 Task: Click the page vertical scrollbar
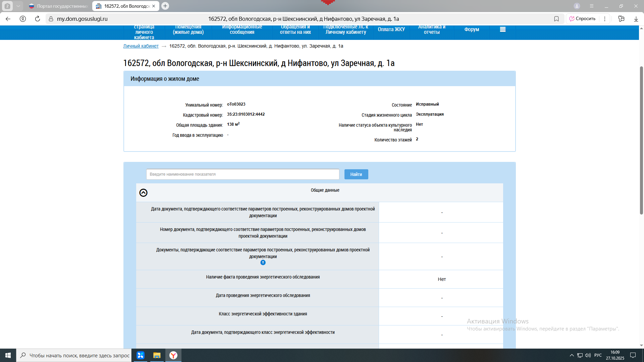(641, 141)
